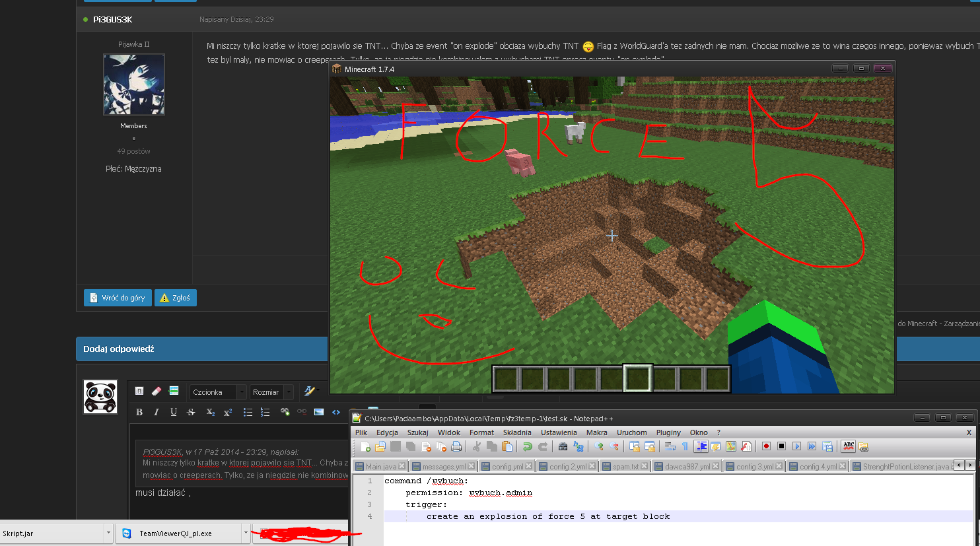Play back the recorded macro
This screenshot has width=980, height=546.
click(796, 446)
